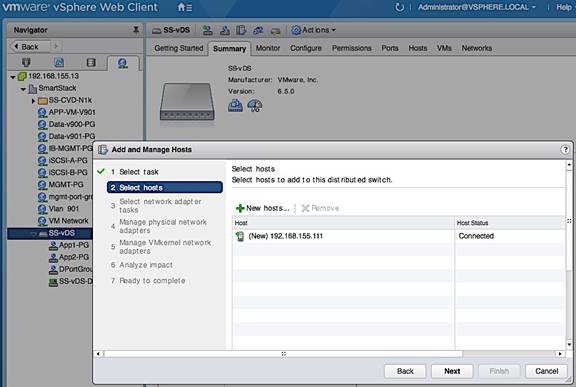Click the add and manage hosts toolbar icon
This screenshot has width=576, height=387.
(241, 30)
